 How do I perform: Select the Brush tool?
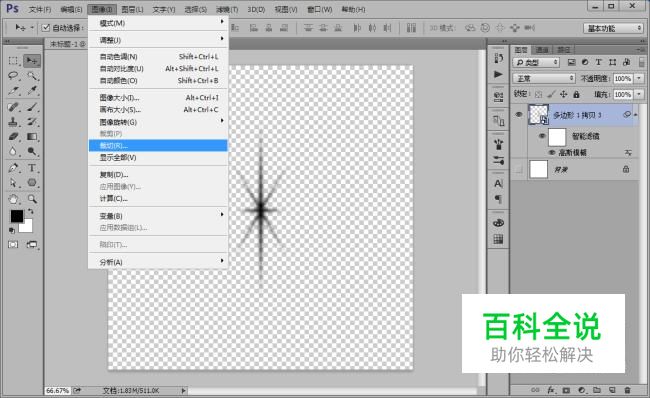click(32, 107)
